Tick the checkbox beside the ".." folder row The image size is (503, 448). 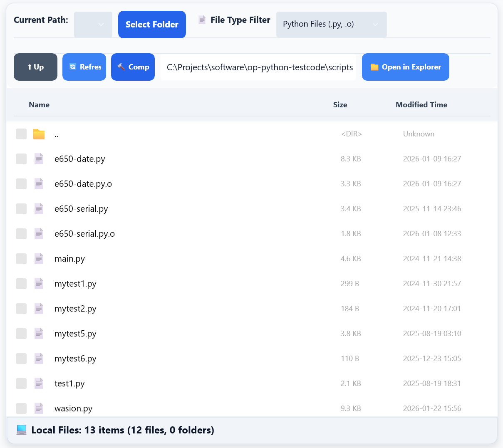click(x=21, y=134)
